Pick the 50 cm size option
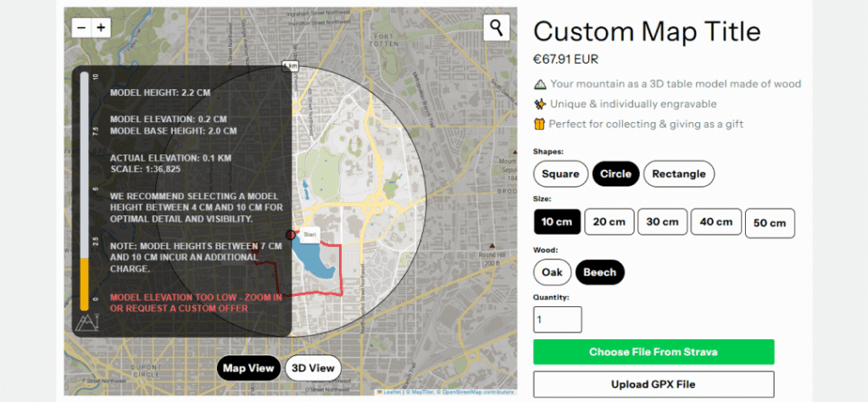The image size is (868, 402). click(x=770, y=223)
